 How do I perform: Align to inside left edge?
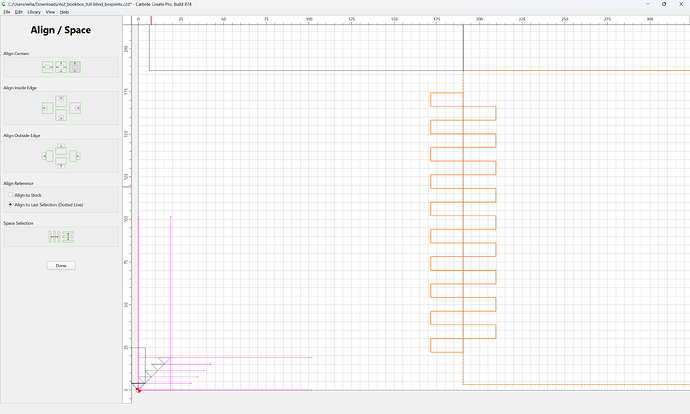tap(48, 108)
